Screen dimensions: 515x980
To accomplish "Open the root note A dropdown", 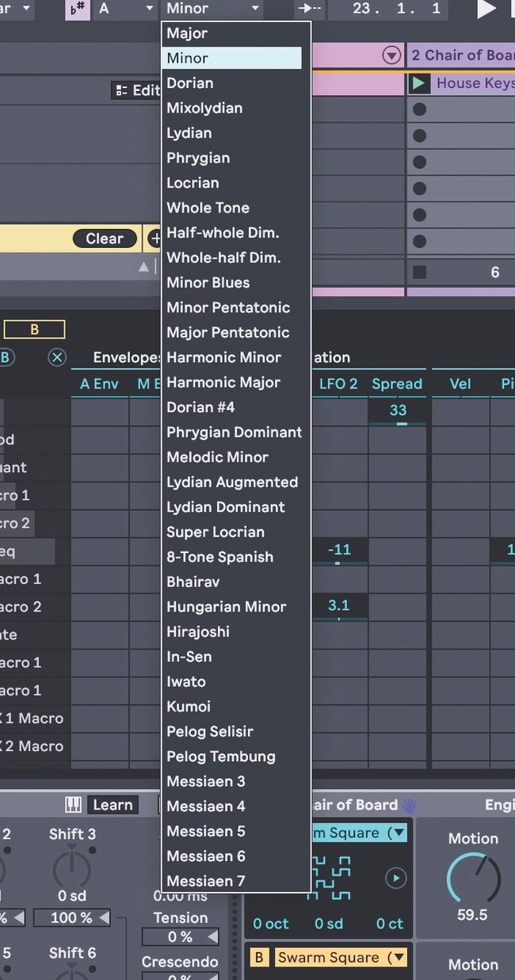I will (x=125, y=9).
